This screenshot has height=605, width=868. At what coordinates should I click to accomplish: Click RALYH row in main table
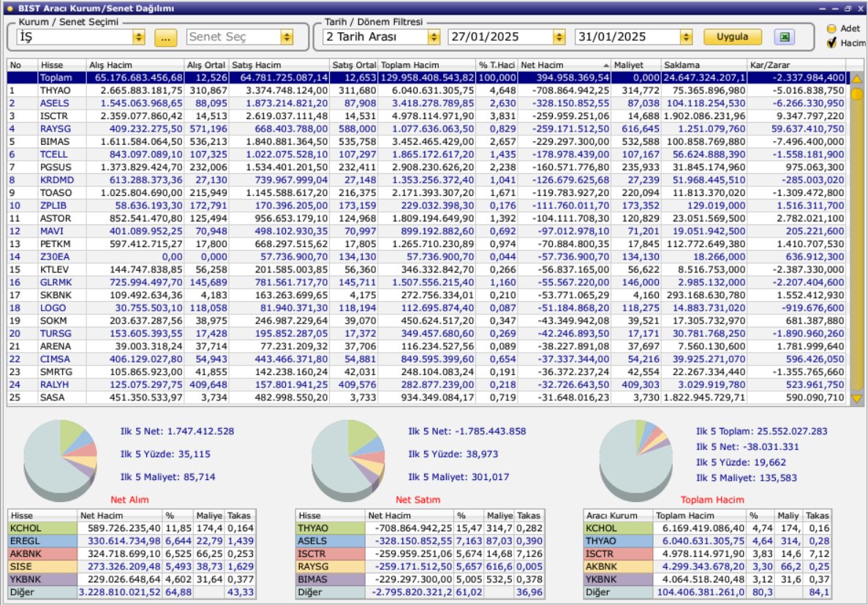tap(426, 384)
